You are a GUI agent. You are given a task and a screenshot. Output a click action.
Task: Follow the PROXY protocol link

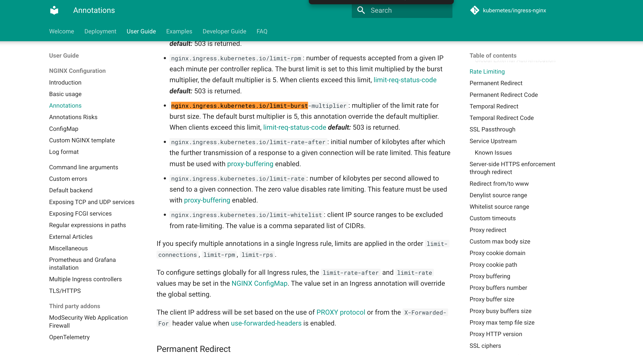tap(340, 312)
